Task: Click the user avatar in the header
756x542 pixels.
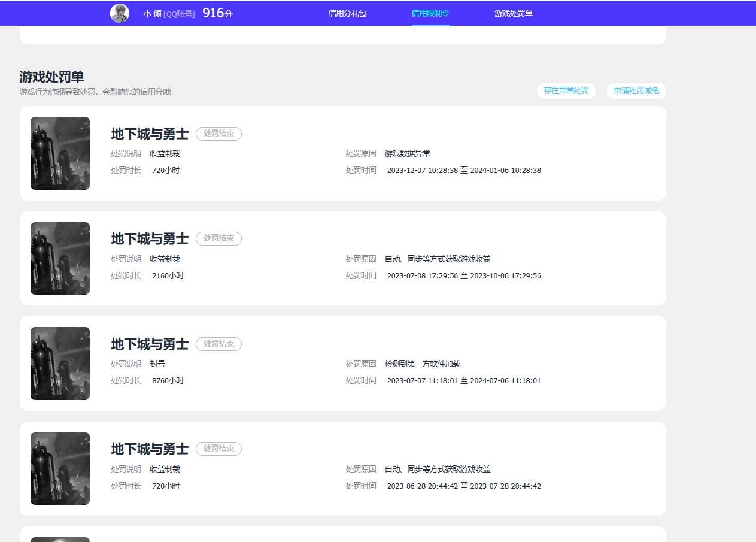Action: 120,13
